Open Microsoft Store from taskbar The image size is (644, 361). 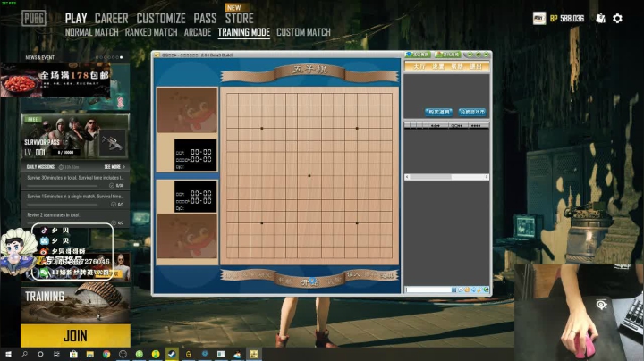pyautogui.click(x=73, y=354)
